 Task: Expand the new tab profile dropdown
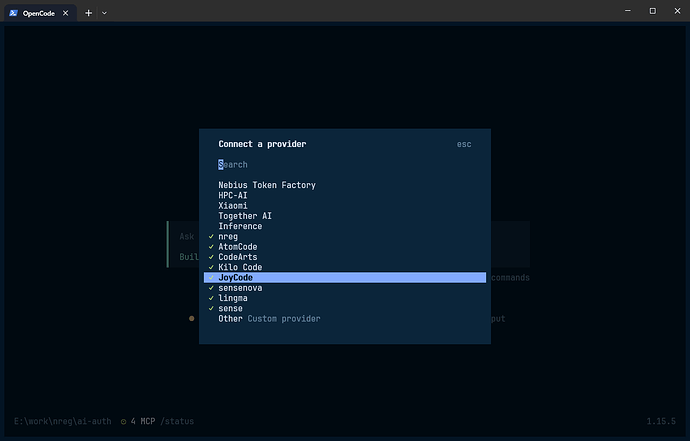click(104, 13)
